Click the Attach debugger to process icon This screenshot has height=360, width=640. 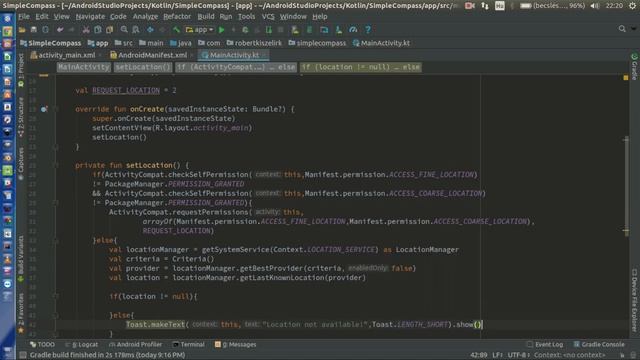pos(269,30)
